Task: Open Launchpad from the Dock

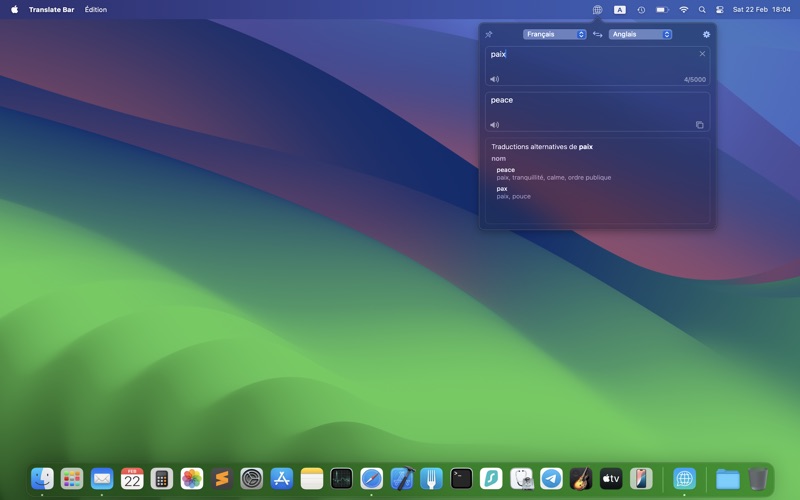Action: (72, 479)
